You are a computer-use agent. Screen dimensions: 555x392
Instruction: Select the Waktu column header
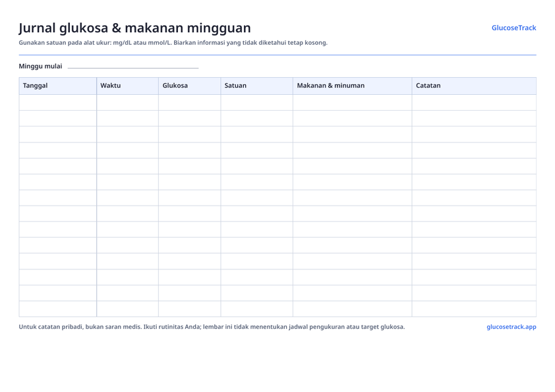click(x=127, y=86)
